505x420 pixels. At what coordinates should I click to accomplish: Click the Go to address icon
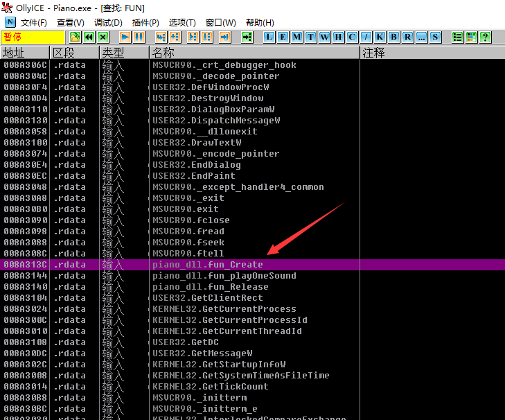(247, 37)
